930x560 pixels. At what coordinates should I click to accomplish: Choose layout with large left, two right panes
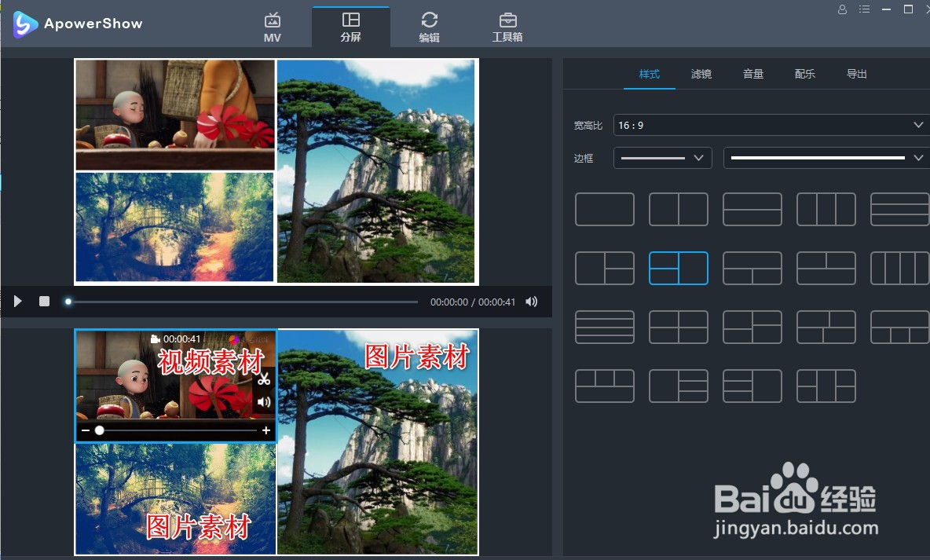pyautogui.click(x=604, y=268)
